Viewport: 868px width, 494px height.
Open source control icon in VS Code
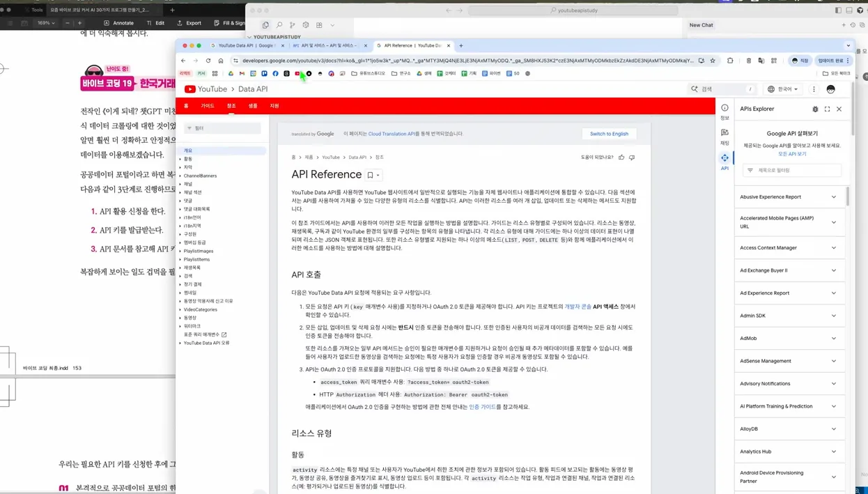(293, 25)
